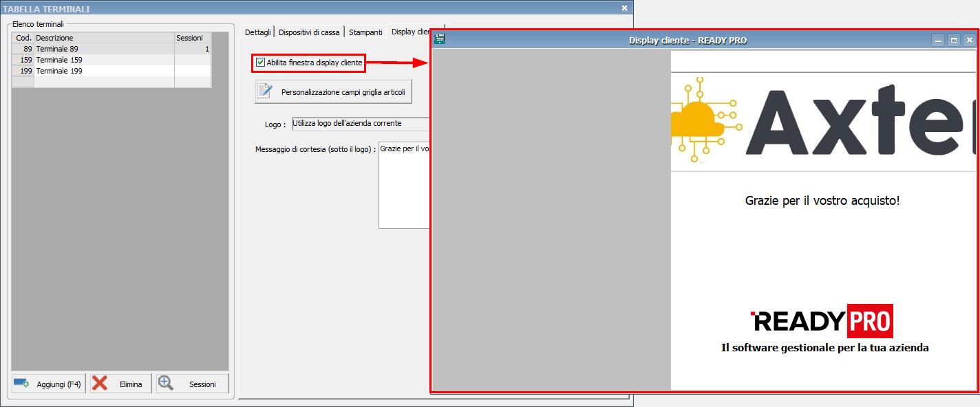Select the Terminale 159 row
The image size is (980, 407).
(x=111, y=60)
